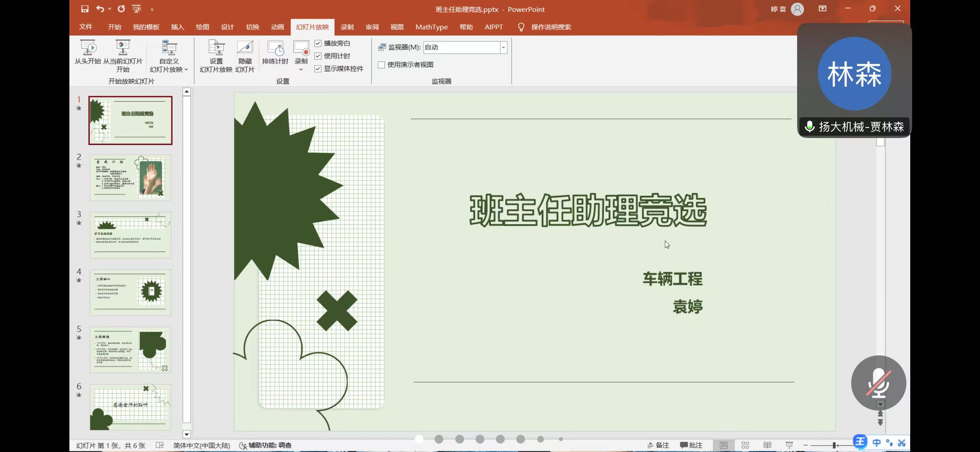Screen dimensions: 980x452
Task: Enable Use Presenter View checkbox
Action: click(381, 65)
